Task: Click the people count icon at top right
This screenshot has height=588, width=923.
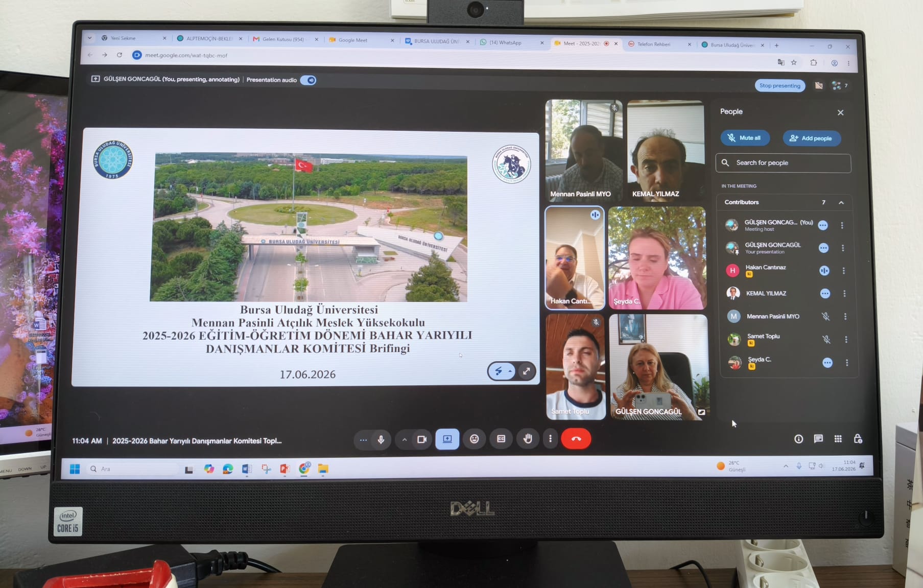Action: (x=839, y=86)
